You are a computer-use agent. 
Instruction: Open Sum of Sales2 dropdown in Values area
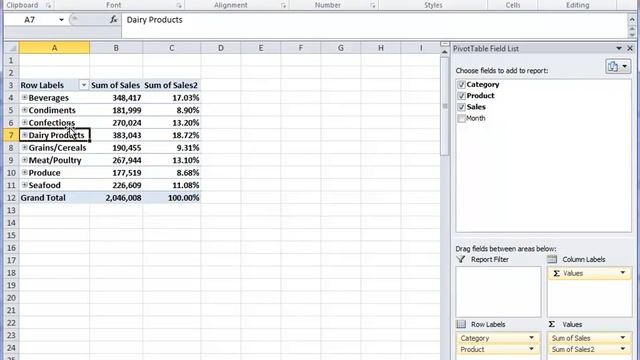(623, 349)
